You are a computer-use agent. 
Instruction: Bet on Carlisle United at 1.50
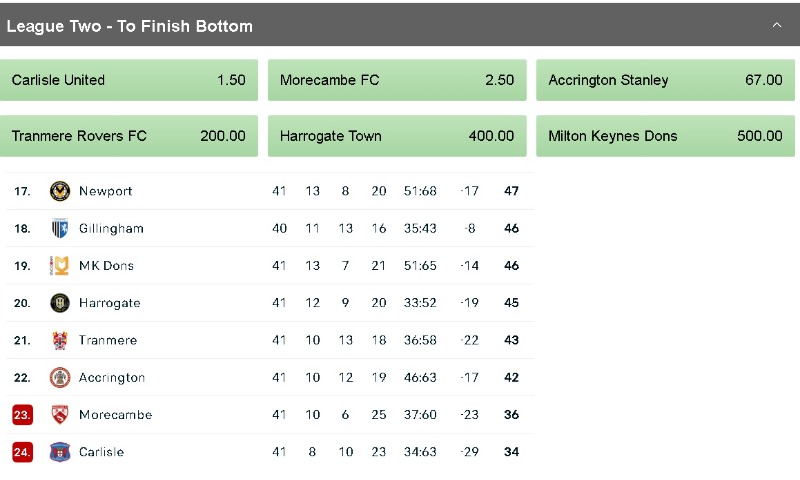[129, 80]
